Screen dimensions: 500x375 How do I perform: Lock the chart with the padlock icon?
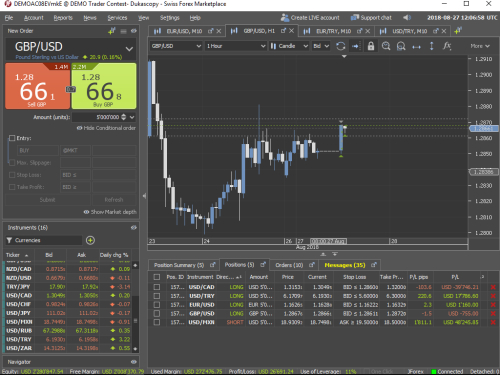(371, 46)
